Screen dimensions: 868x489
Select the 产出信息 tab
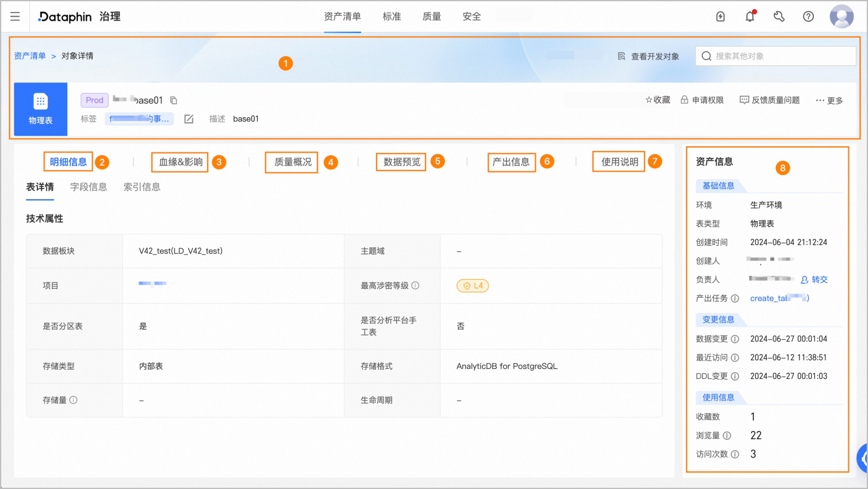(x=511, y=162)
